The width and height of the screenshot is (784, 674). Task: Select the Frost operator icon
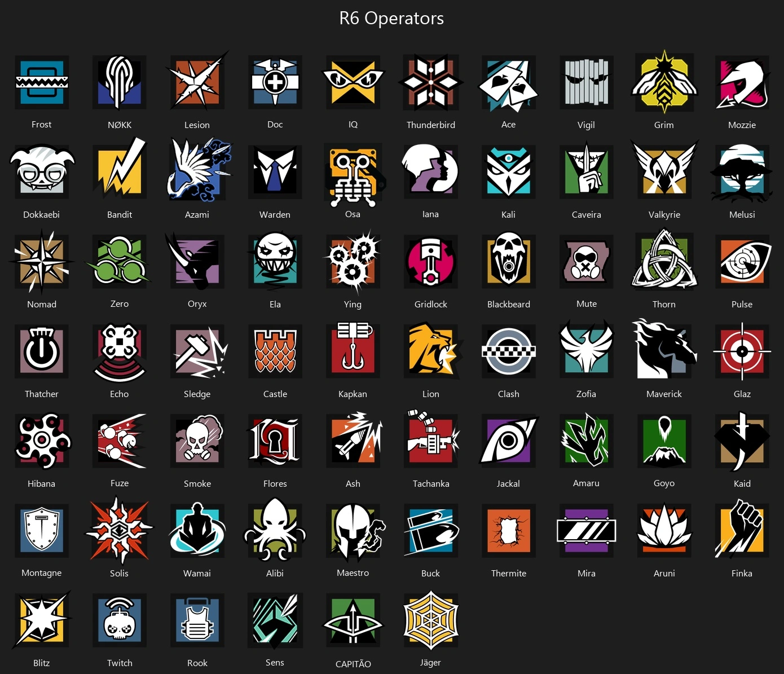pos(42,82)
